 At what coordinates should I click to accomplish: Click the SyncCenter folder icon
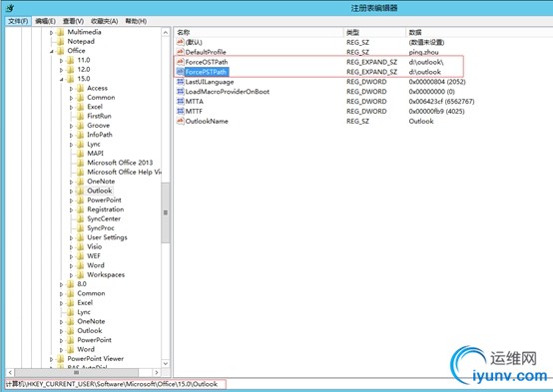coord(81,218)
